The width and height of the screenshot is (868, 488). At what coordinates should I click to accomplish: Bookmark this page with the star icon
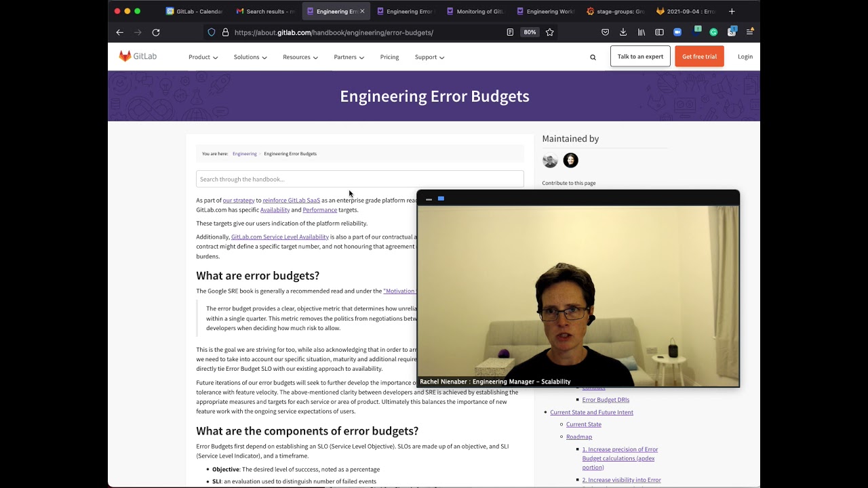[x=550, y=33]
